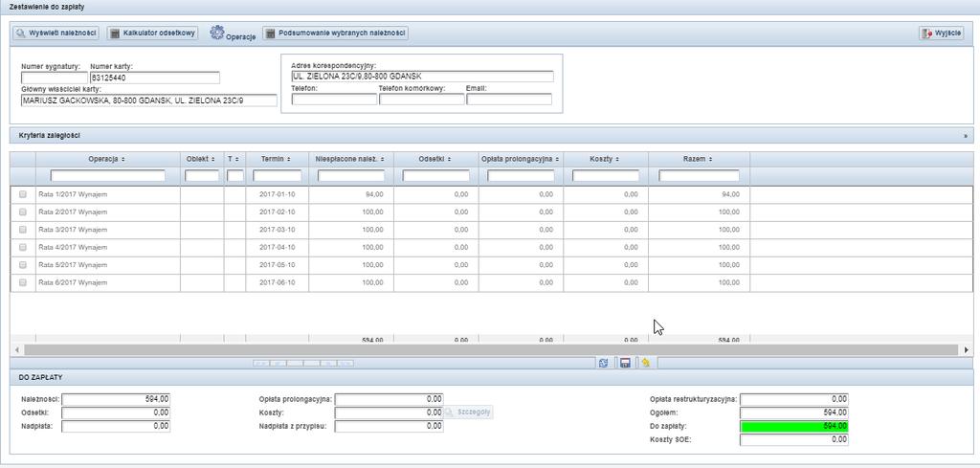Click the Szczegóły magnifier button next to Koszty
The image size is (980, 468).
coord(468,412)
